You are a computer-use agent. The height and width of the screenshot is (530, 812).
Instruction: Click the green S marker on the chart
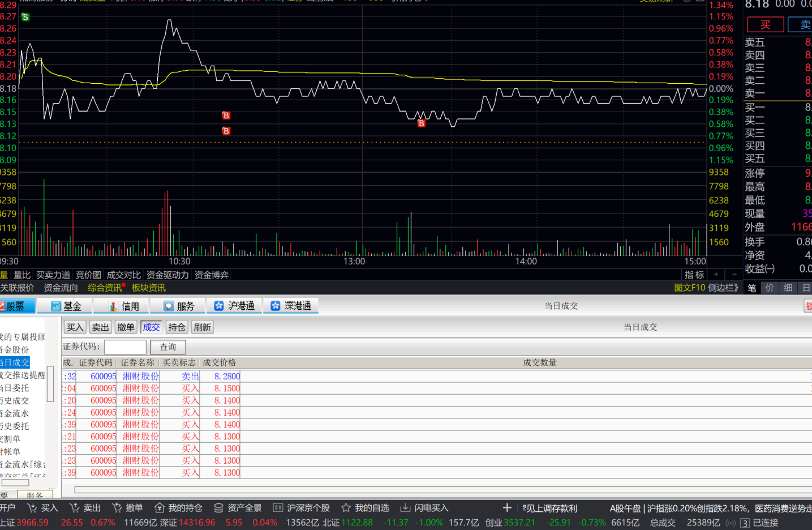pos(25,17)
